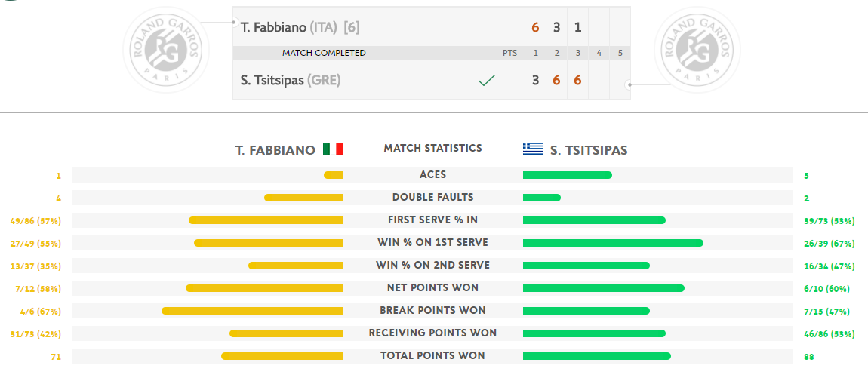This screenshot has height=390, width=868.
Task: Click Fabbiano's Break Points Won bar
Action: point(252,311)
